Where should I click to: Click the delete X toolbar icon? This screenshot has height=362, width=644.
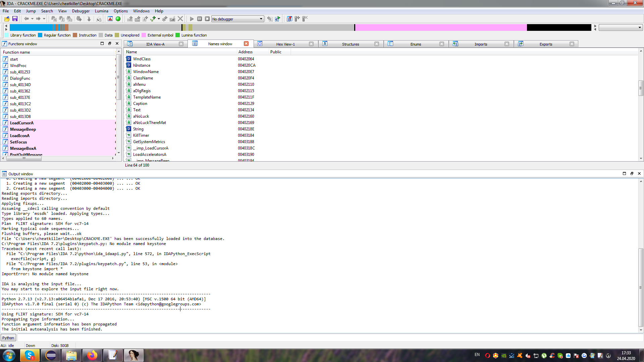[180, 19]
